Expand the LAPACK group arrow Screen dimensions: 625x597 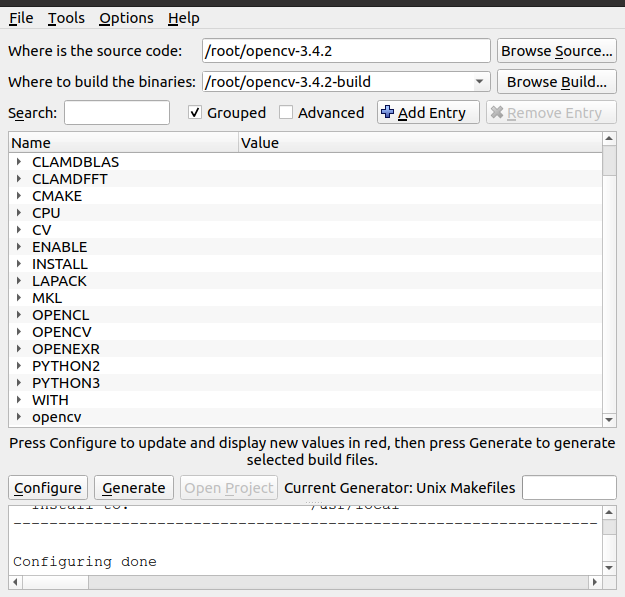pos(19,281)
